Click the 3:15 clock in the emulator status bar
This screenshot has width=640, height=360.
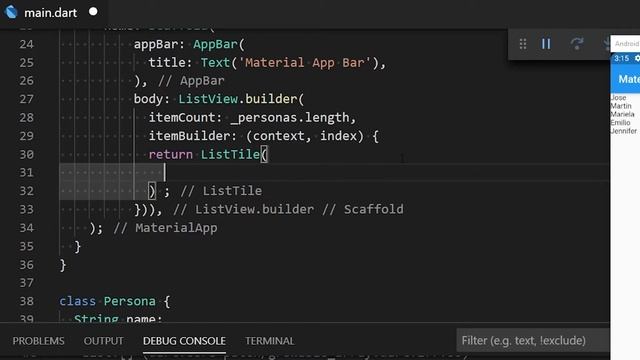tap(621, 58)
